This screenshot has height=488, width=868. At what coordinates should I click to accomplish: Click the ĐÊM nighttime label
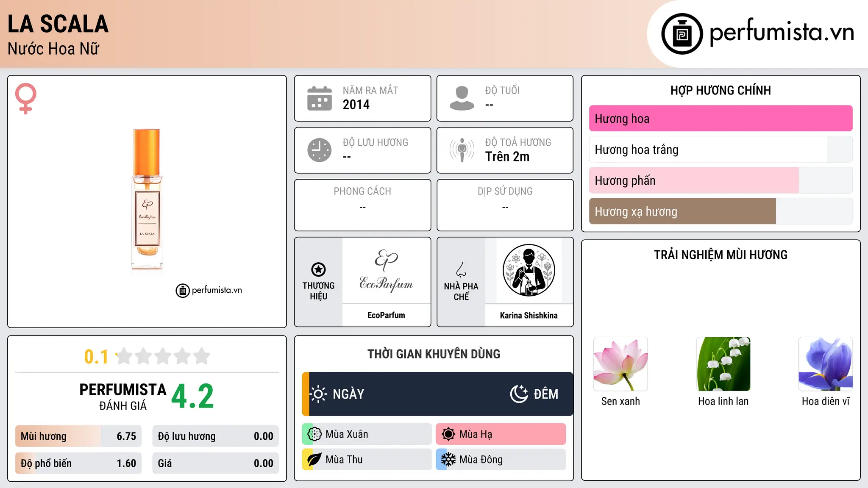[546, 394]
